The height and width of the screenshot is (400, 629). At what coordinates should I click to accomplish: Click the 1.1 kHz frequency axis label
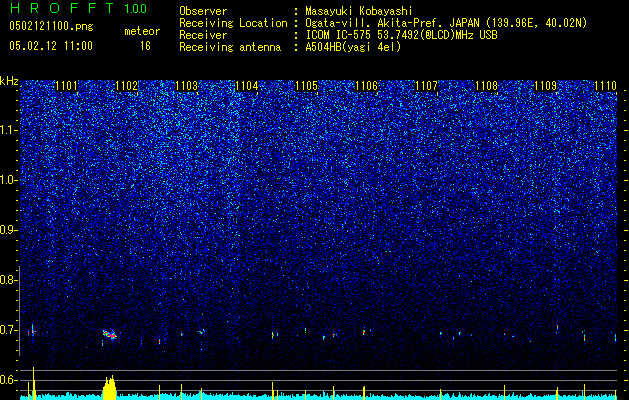8,130
